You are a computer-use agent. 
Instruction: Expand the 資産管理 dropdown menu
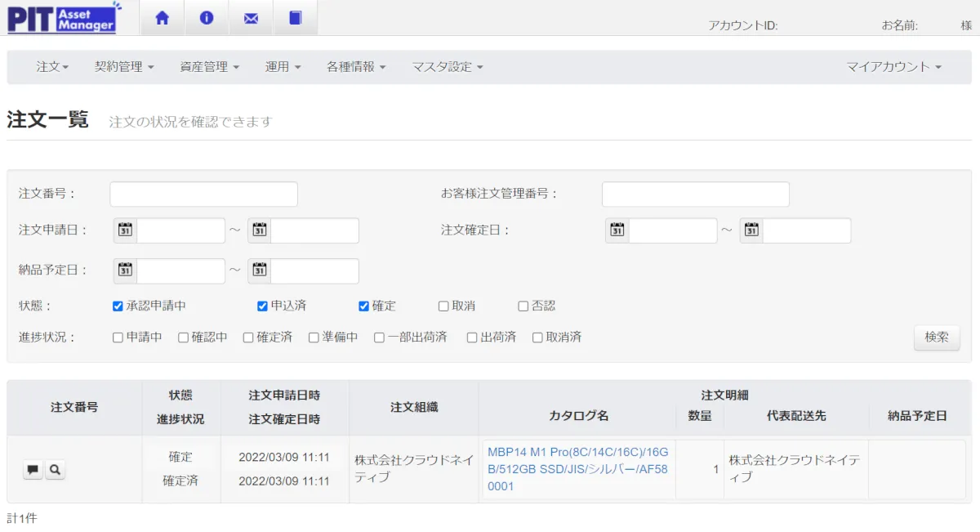click(x=209, y=67)
